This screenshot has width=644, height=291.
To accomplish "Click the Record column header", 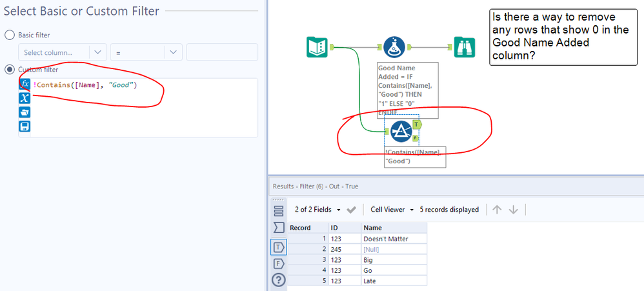I will [x=308, y=228].
